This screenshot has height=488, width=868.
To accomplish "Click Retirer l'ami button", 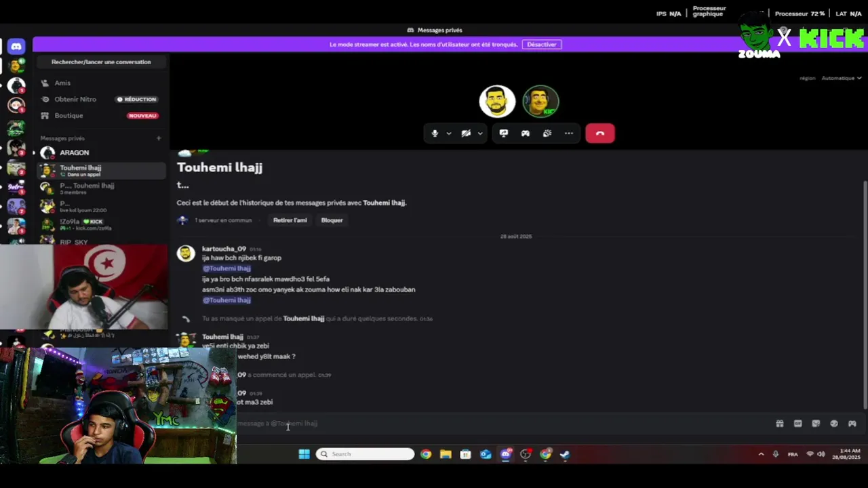I will tap(290, 220).
